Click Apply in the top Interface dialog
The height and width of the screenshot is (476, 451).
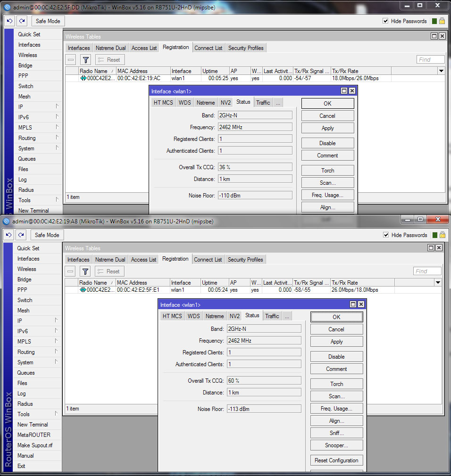pyautogui.click(x=327, y=128)
